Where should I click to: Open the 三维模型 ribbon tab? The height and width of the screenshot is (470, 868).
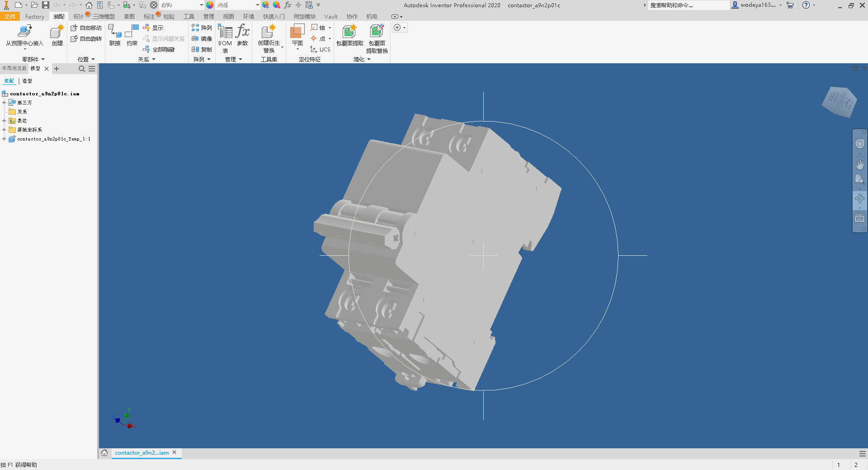pos(104,17)
